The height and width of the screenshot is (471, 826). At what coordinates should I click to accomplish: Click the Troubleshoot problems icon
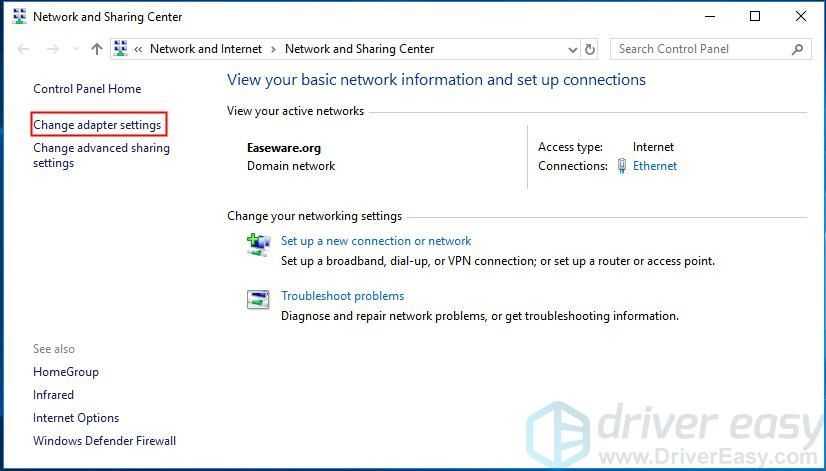point(258,299)
